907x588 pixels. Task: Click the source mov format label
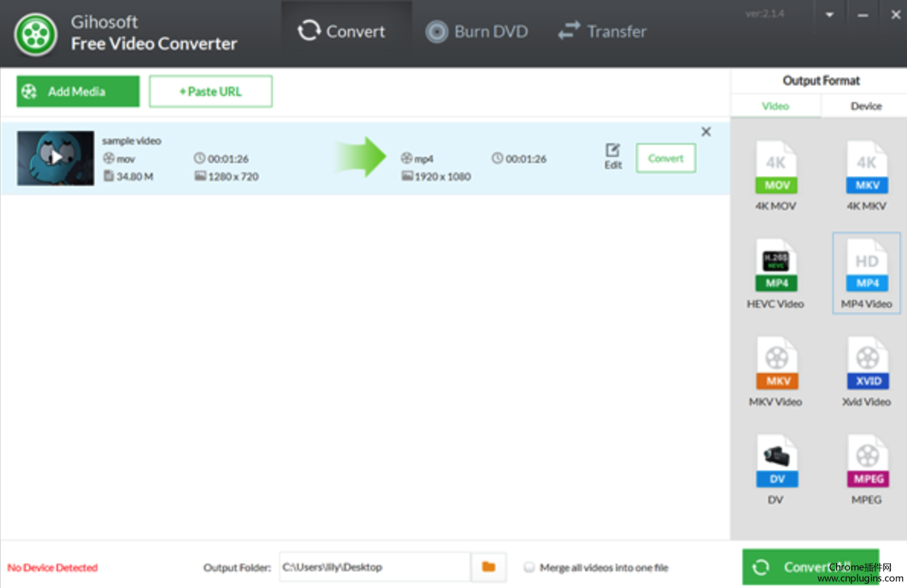[x=126, y=158]
